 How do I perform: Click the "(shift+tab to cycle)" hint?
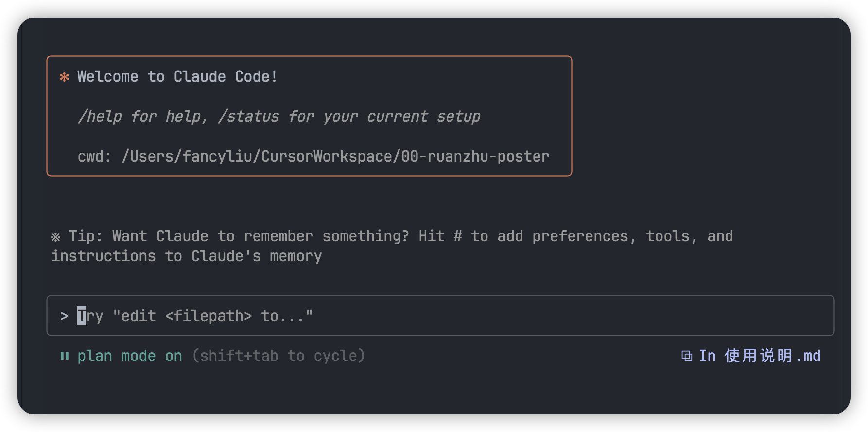tap(278, 356)
